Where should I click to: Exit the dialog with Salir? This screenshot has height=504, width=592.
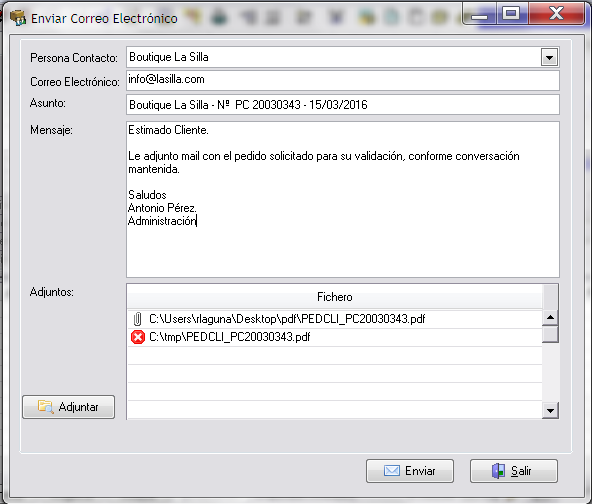(x=513, y=471)
